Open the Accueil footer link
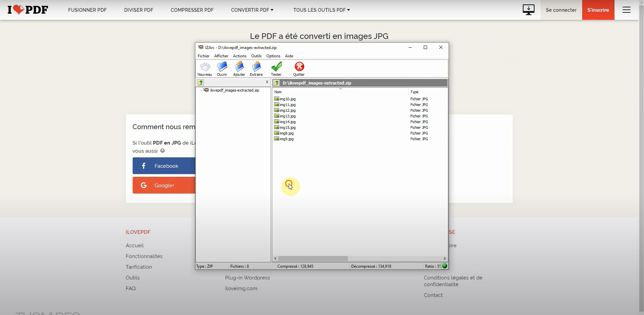 [x=135, y=246]
